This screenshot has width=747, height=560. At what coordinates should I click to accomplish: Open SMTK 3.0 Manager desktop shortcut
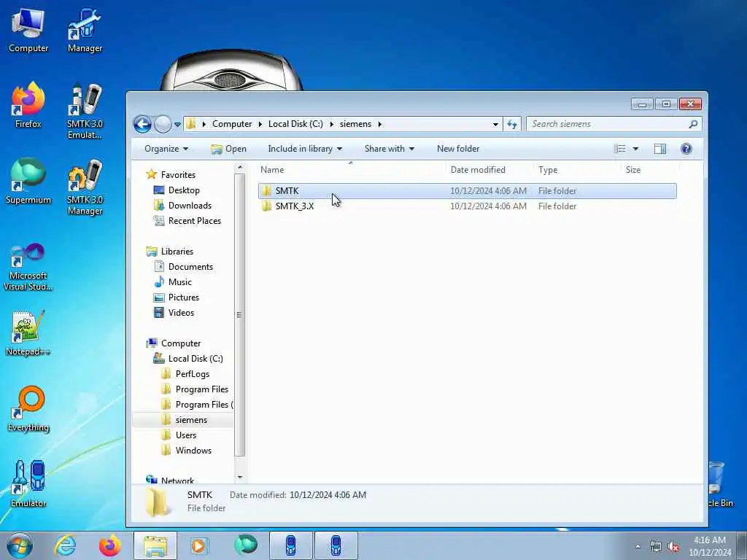pos(85,187)
